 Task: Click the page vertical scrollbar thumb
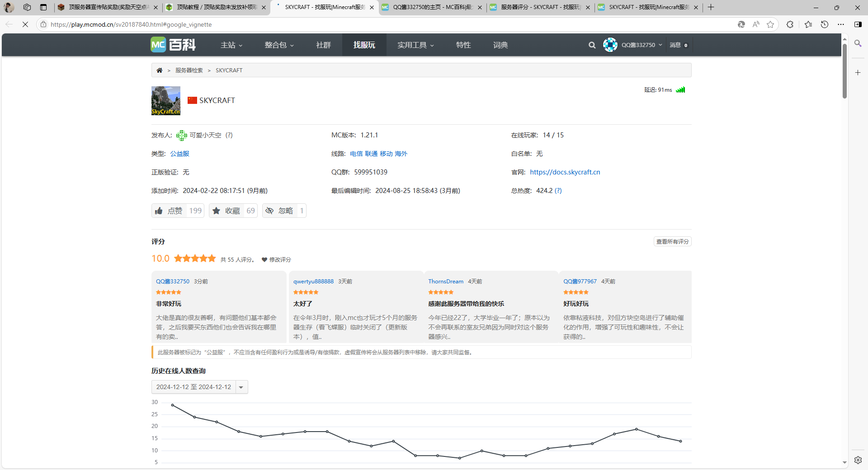point(844,70)
